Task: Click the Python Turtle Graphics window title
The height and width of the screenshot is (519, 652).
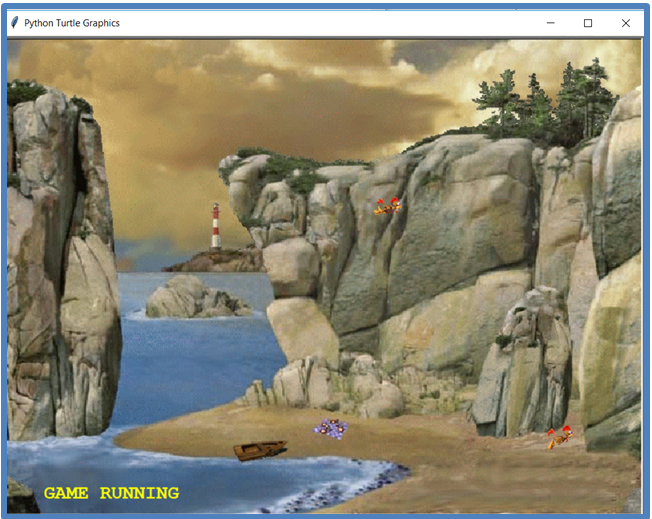Action: 72,23
